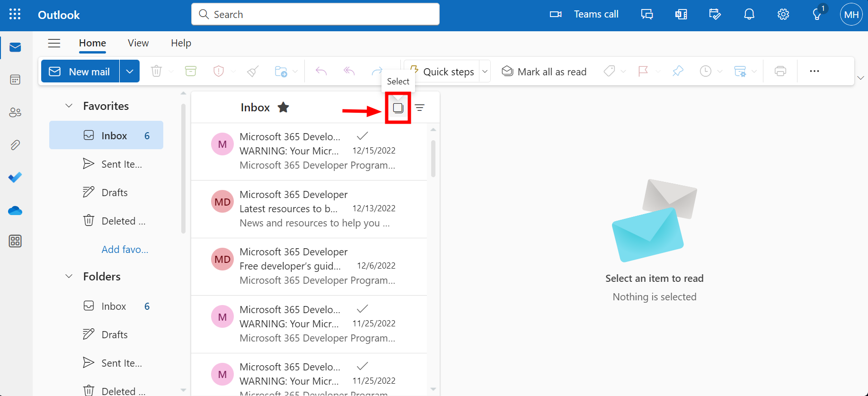Screen dimensions: 868x396
Task: Start a Teams call
Action: pyautogui.click(x=584, y=14)
